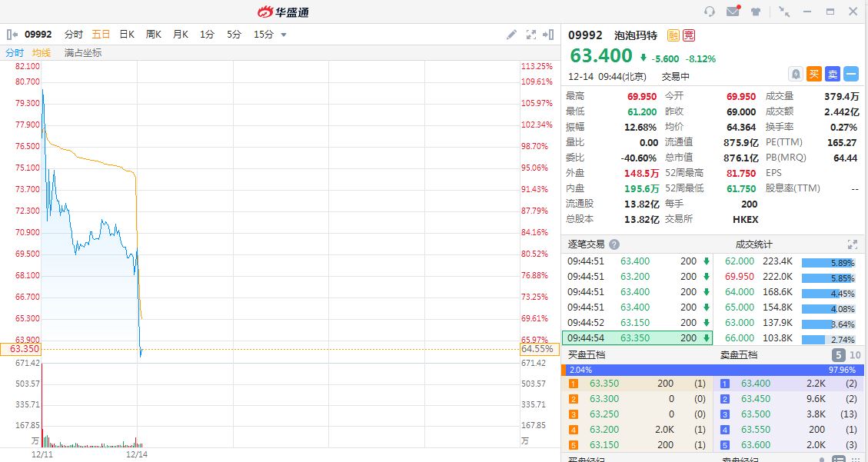Set a price alert with bell icon

click(796, 74)
